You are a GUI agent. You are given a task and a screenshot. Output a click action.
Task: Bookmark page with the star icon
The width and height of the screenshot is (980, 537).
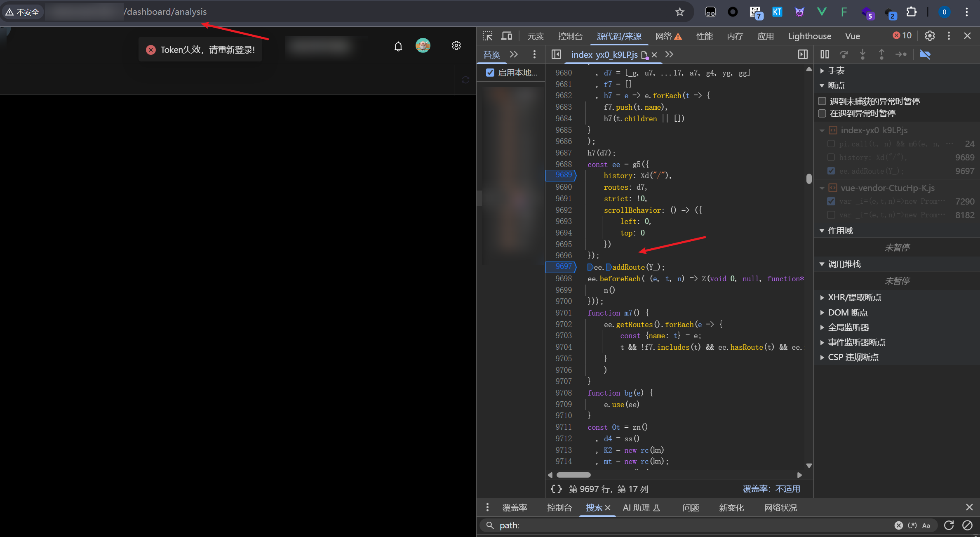click(679, 12)
